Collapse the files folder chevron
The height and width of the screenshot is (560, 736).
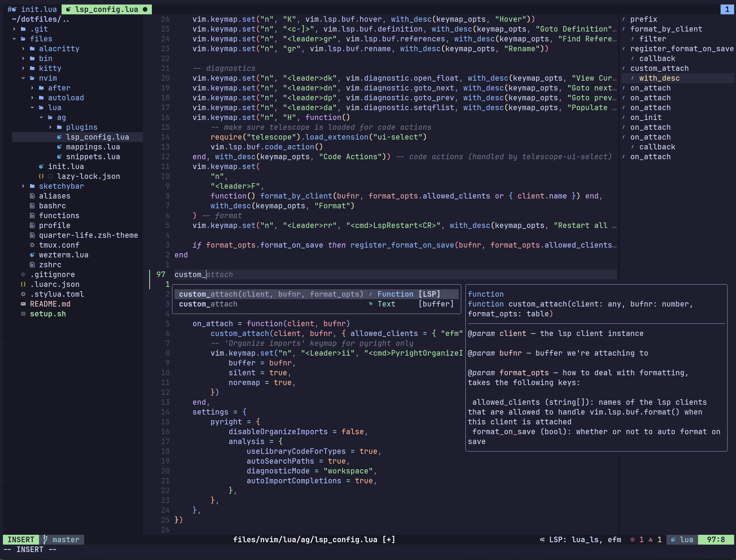pyautogui.click(x=14, y=39)
